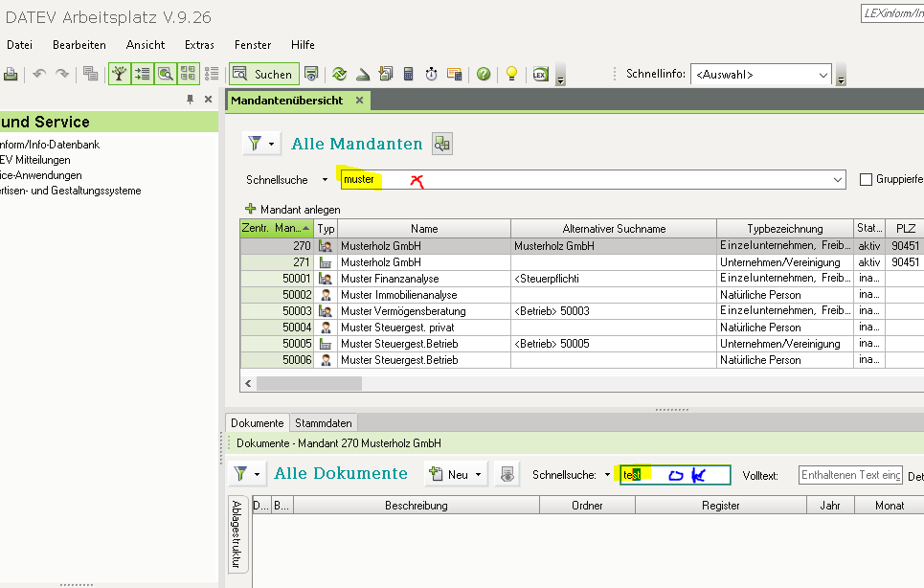924x588 pixels.
Task: Select Muster Finanzanalyse row
Action: point(581,278)
